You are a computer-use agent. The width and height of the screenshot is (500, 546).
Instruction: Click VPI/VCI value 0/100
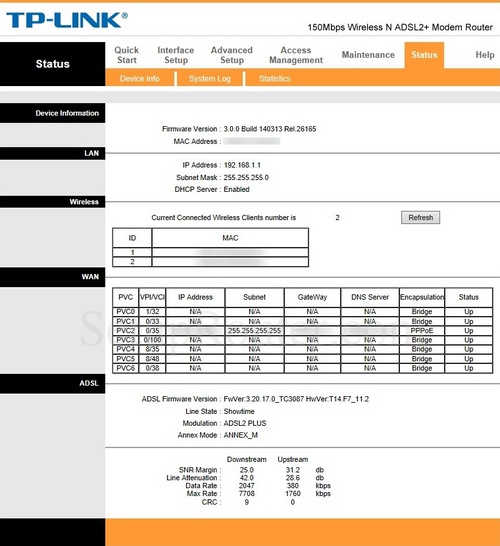point(153,340)
